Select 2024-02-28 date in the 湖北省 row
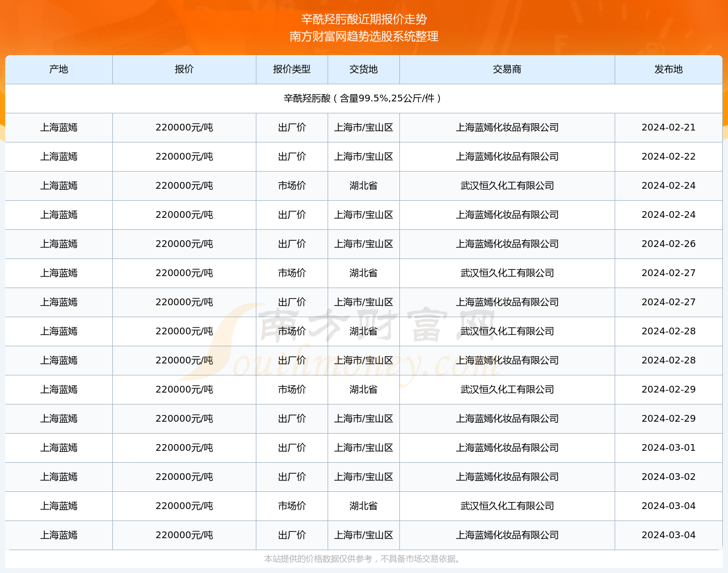The image size is (728, 573). point(668,331)
